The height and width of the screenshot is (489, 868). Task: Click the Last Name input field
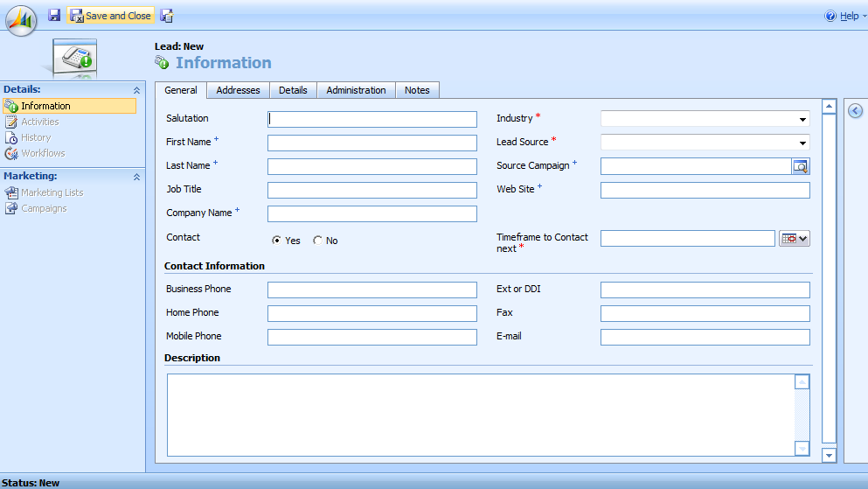pos(372,167)
